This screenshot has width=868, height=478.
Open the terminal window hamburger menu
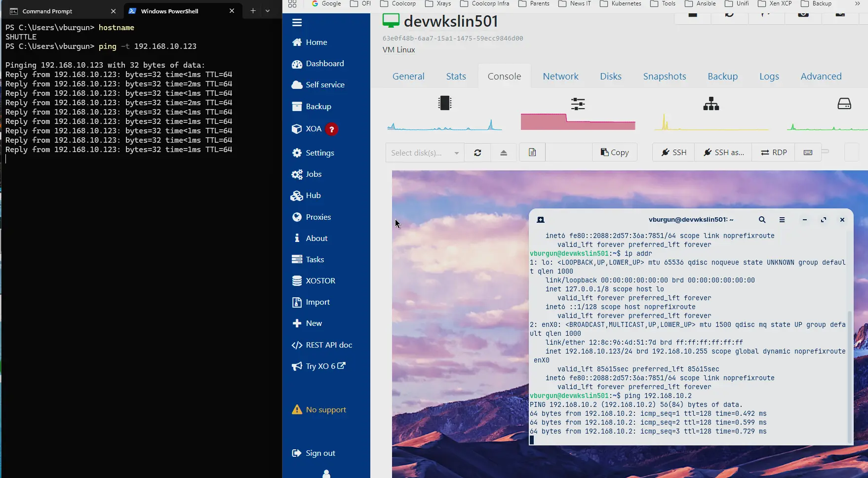782,220
